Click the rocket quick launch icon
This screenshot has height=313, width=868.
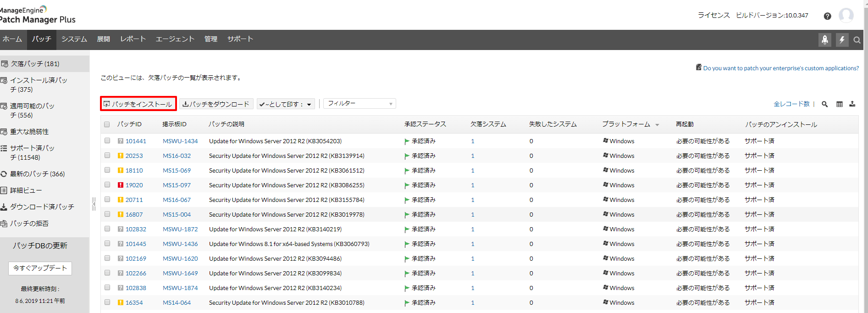[x=824, y=40]
